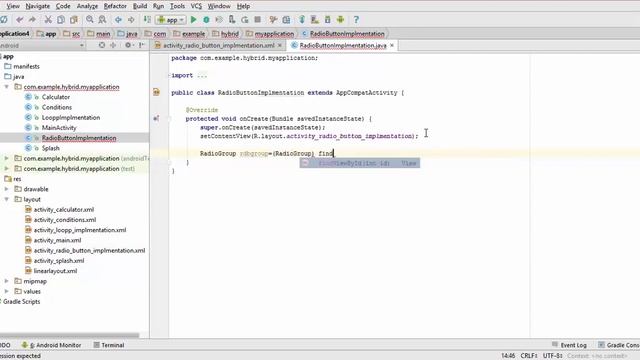Close the activity_radio_button_implmentation.xml tab
This screenshot has width=640, height=360.
coord(280,45)
